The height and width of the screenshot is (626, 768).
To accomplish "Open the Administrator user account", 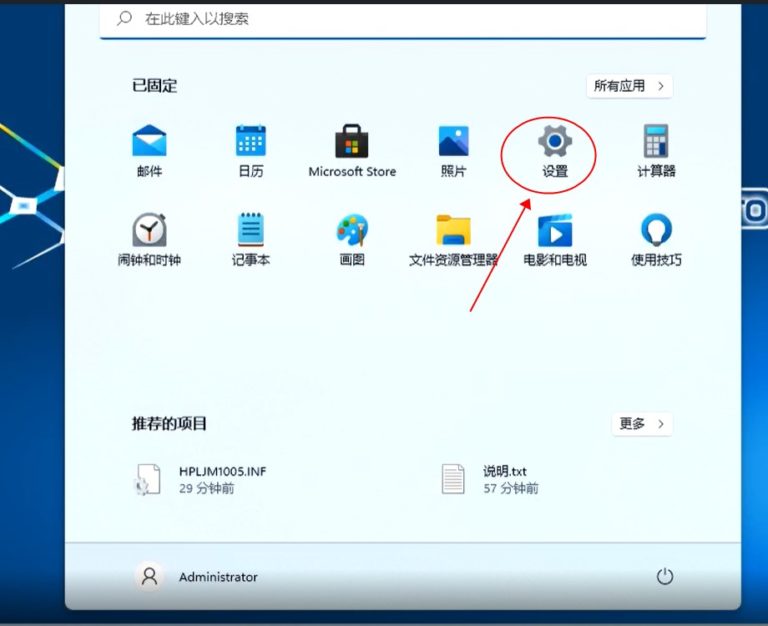I will click(x=197, y=577).
